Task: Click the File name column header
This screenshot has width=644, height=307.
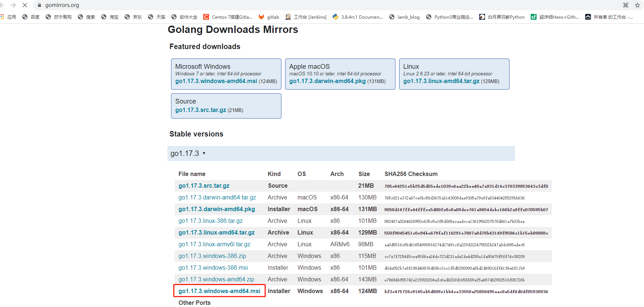Action: tap(192, 174)
